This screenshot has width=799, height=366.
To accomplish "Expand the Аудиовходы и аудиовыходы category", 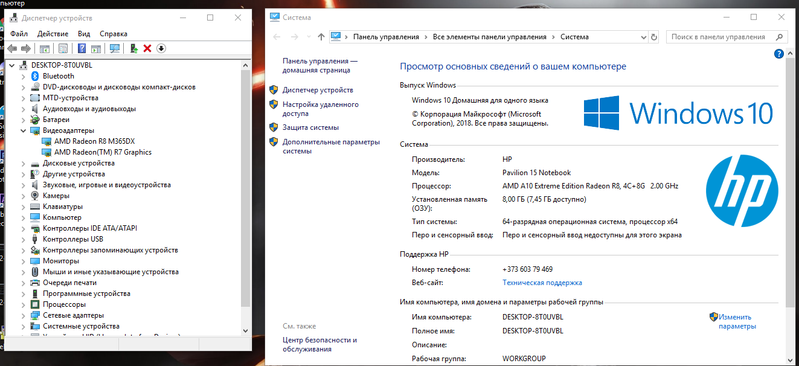I will [23, 109].
